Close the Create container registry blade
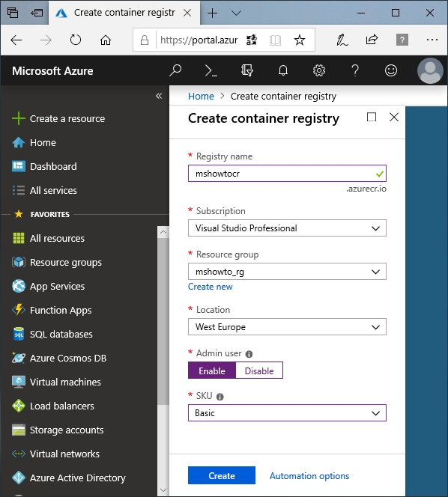The width and height of the screenshot is (448, 497). point(394,117)
